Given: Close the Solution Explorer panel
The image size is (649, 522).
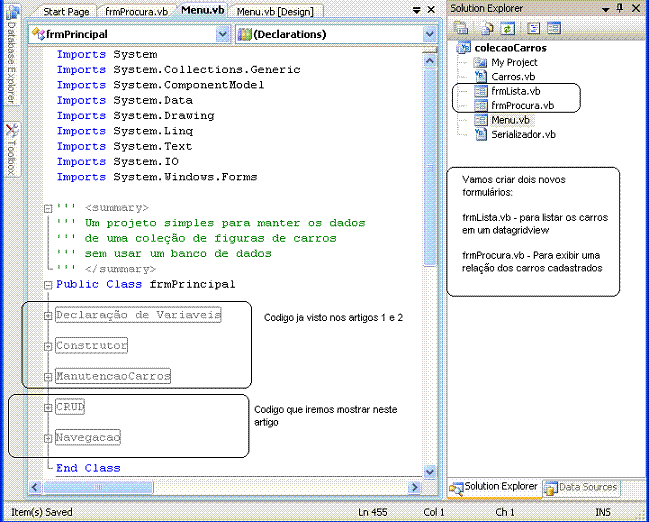Looking at the screenshot, I should 636,8.
